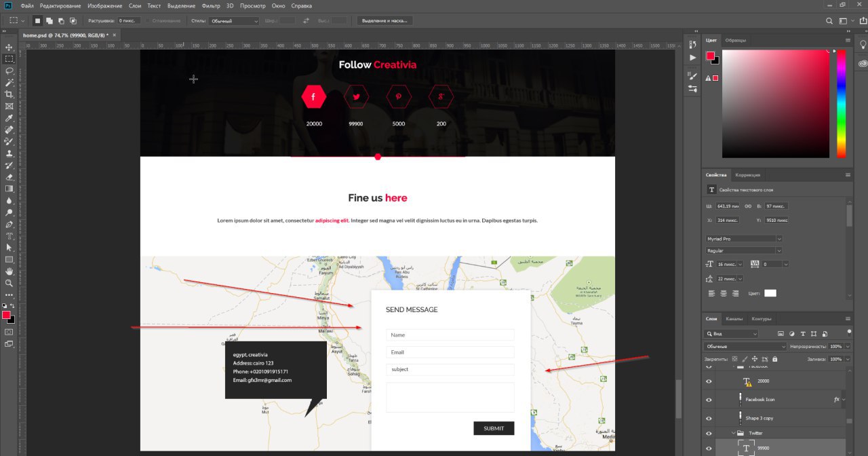Click the X position field 314 пикс
The width and height of the screenshot is (868, 456).
(x=728, y=221)
